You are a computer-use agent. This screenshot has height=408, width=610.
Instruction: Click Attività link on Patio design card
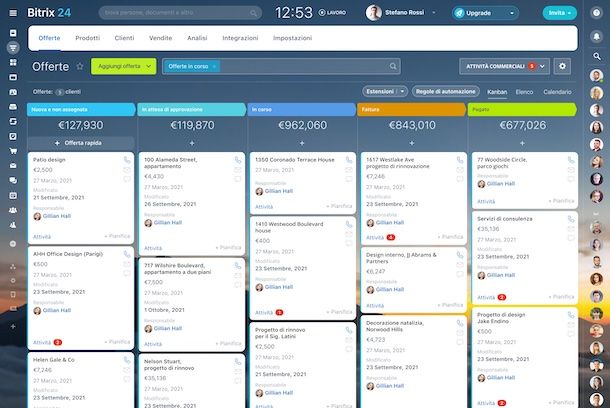coord(42,237)
